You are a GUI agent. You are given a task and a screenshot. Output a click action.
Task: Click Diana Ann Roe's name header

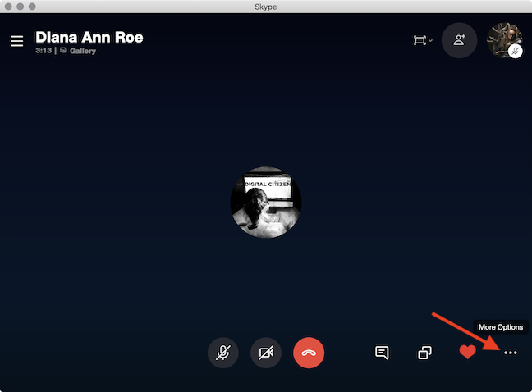point(89,37)
